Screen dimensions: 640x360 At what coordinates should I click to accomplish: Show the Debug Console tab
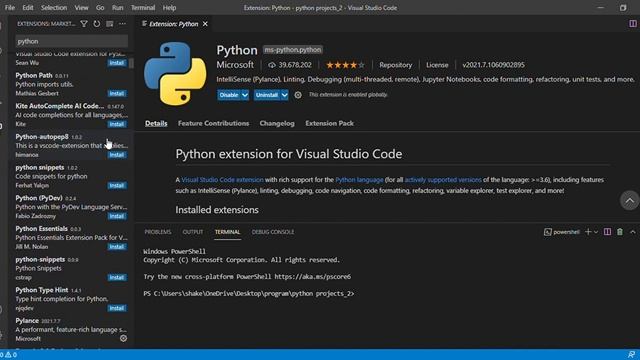(273, 232)
